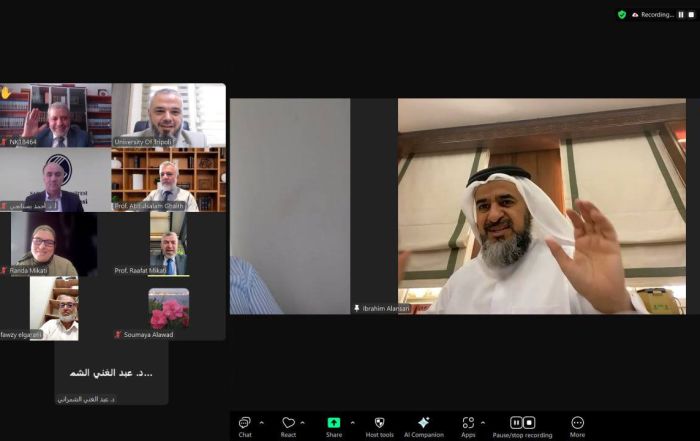Click the green Share screen button
This screenshot has height=441, width=700.
pos(334,424)
